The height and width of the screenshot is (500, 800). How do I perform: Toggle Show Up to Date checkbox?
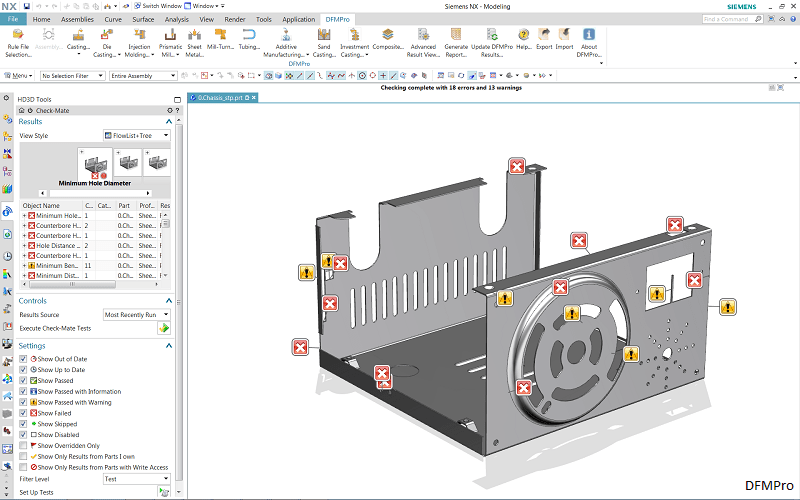pyautogui.click(x=23, y=369)
